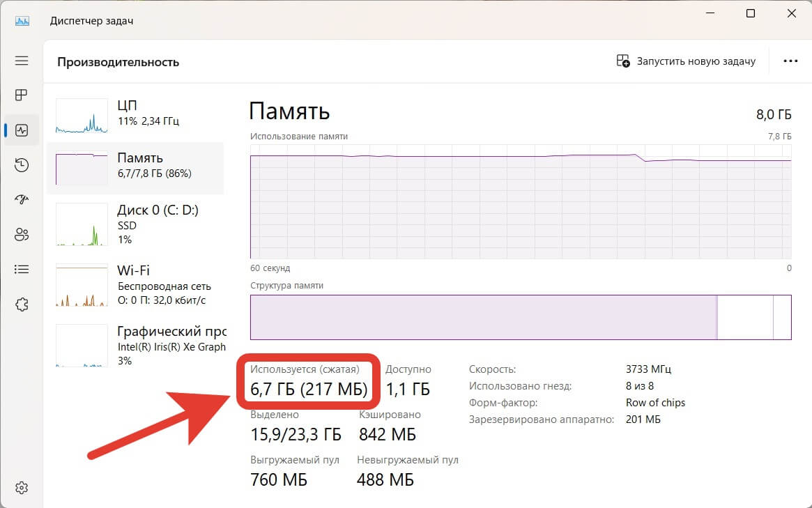Click the Структура памяти composition bar
The width and height of the screenshot is (812, 508).
[x=519, y=317]
